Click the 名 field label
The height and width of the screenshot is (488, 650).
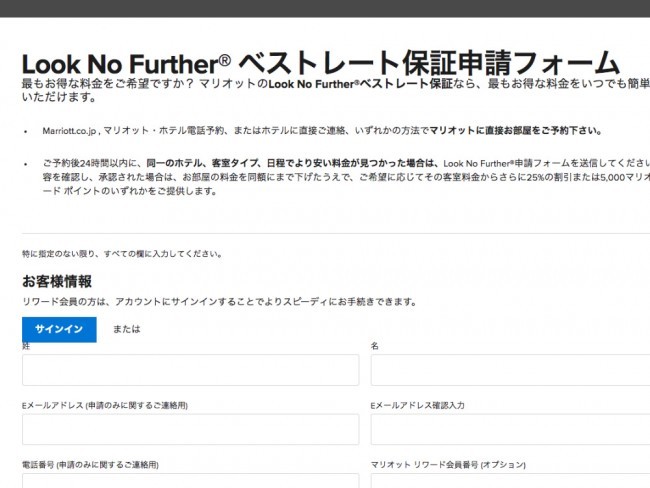[375, 346]
